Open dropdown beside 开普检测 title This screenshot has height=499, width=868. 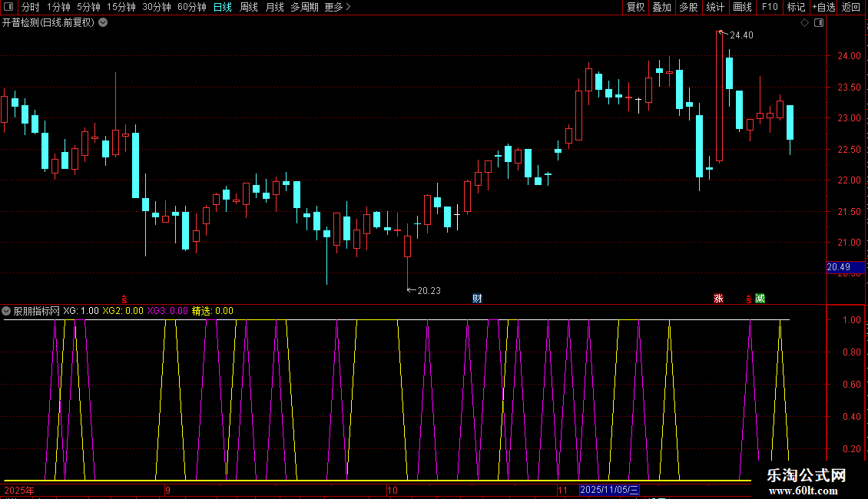tap(103, 23)
